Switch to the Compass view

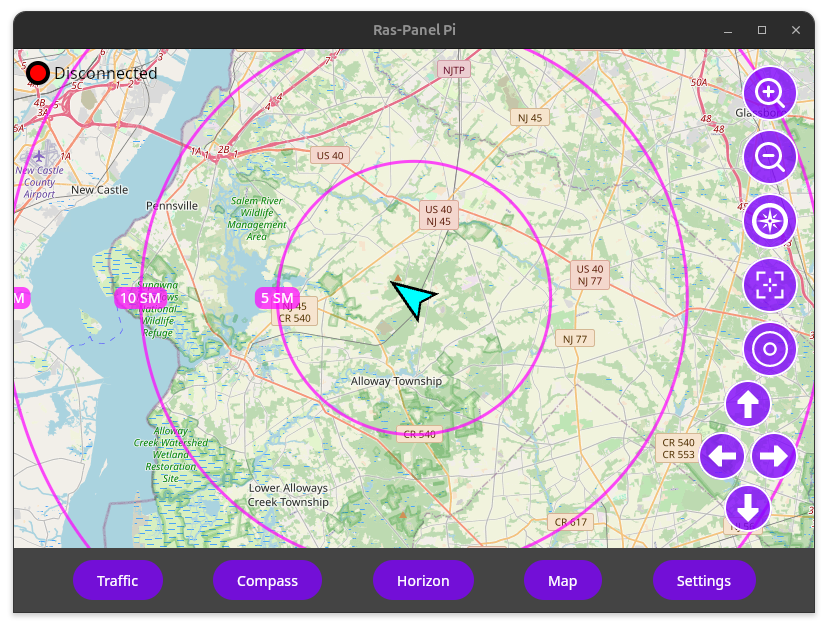[x=267, y=580]
